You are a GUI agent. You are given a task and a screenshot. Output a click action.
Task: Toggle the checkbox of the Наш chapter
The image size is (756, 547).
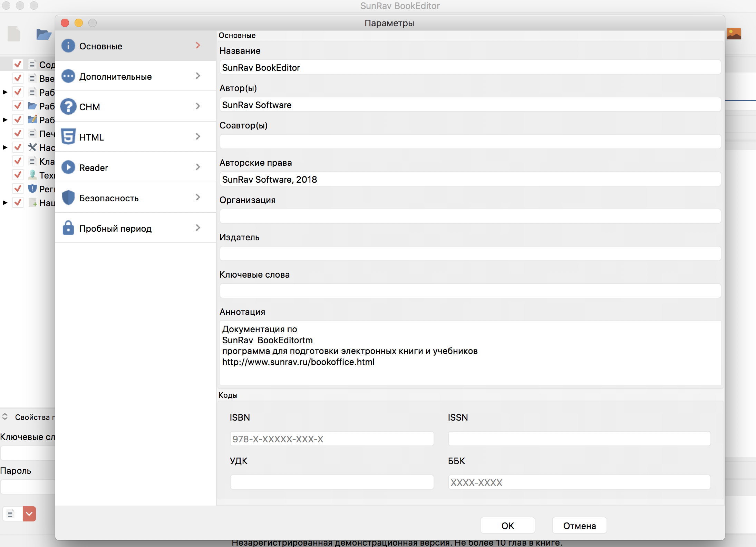click(x=18, y=202)
